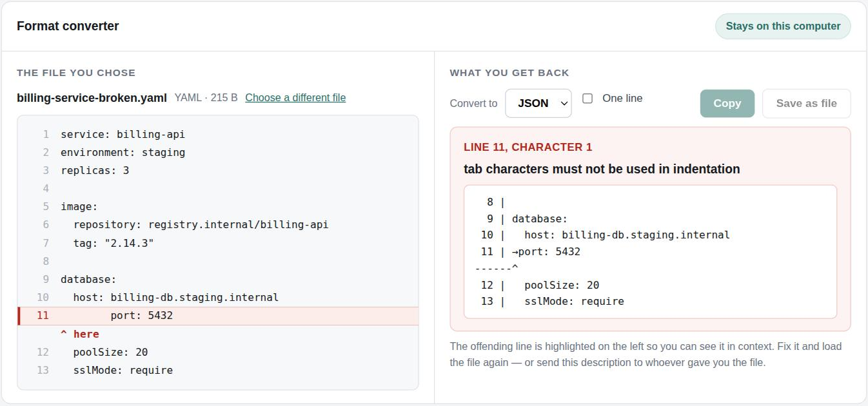Open the Choose a different file link
The height and width of the screenshot is (406, 868).
tap(295, 98)
